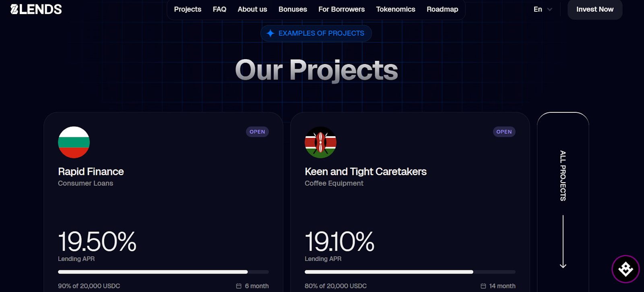The width and height of the screenshot is (644, 292).
Task: Click Lending APR label under 19.50%
Action: (76, 259)
